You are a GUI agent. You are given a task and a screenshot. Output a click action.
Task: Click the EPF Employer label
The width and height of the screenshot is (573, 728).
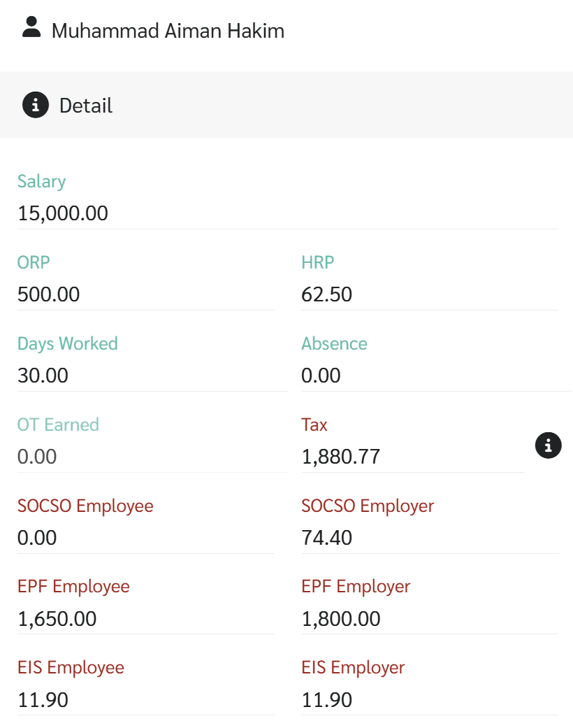pyautogui.click(x=356, y=587)
